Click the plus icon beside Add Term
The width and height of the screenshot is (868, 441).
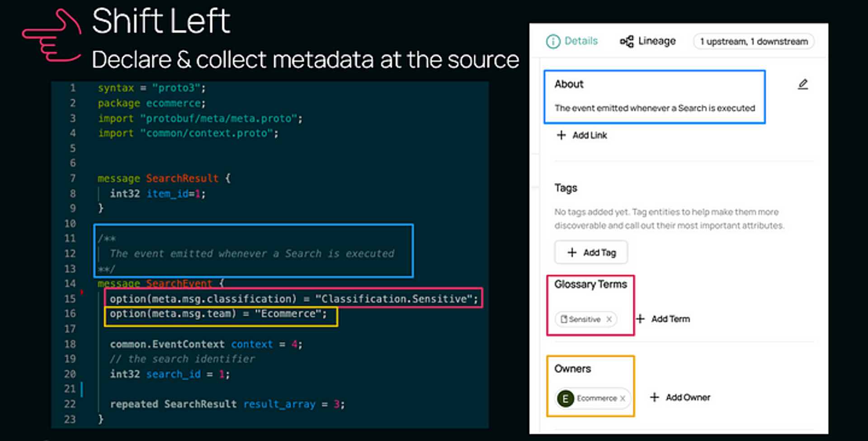pos(640,319)
